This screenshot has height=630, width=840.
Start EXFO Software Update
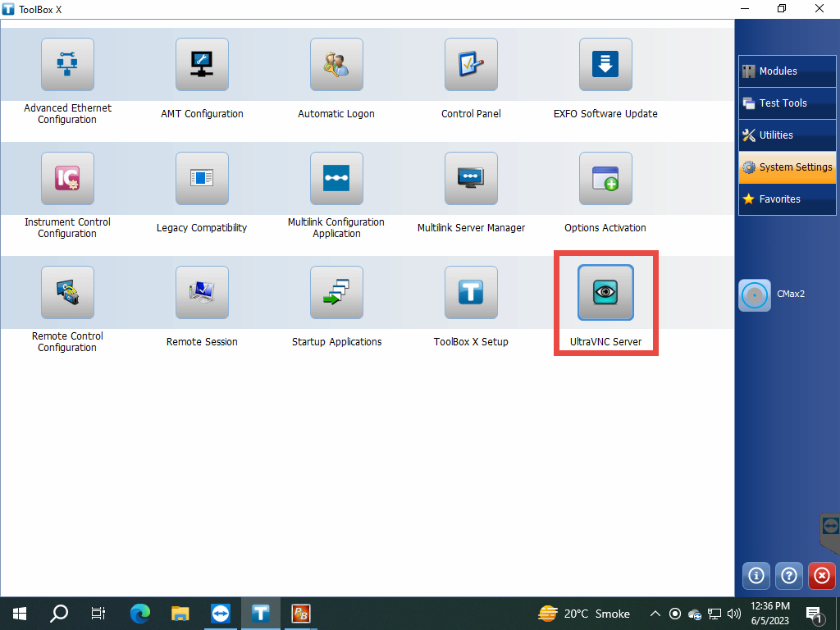click(x=605, y=64)
